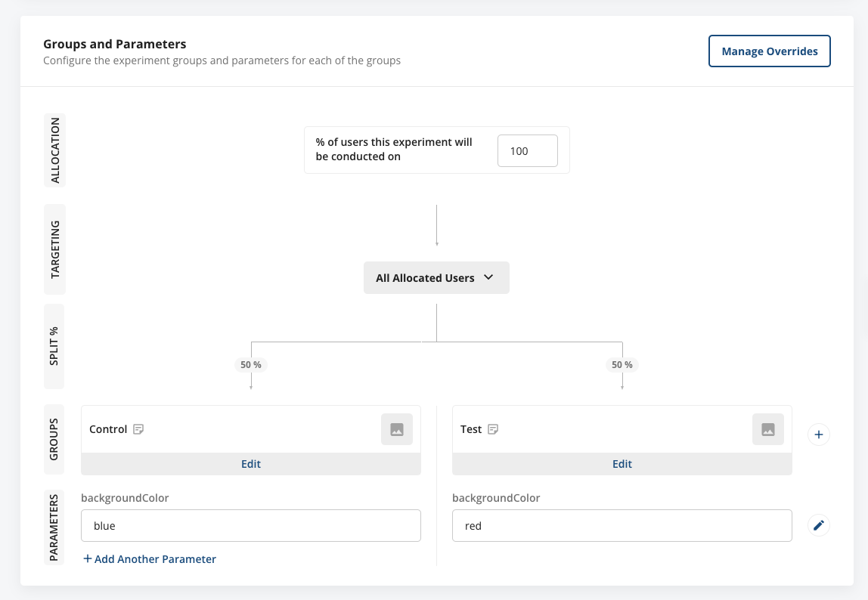Click the Control backgroundColor field containing blue
This screenshot has height=600, width=868.
(251, 526)
